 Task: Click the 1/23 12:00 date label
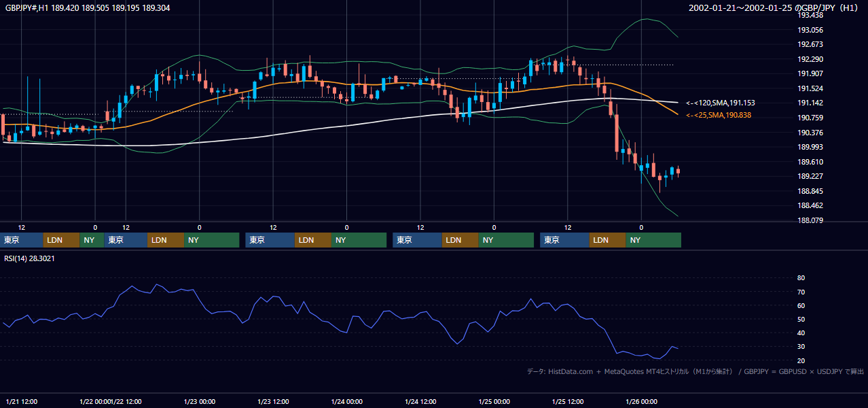click(x=274, y=402)
